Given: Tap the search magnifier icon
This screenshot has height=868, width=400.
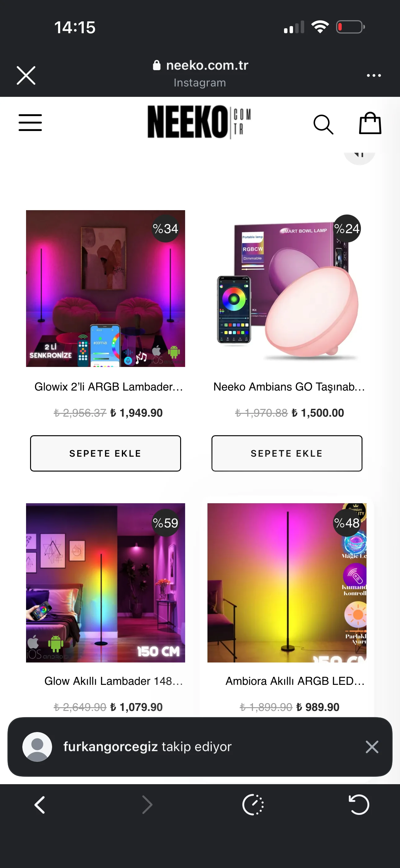Looking at the screenshot, I should [x=323, y=124].
